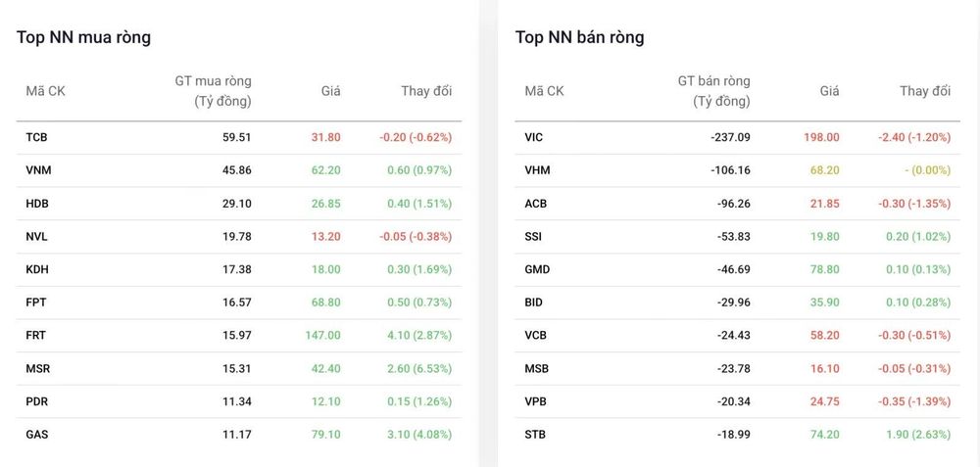Image resolution: width=980 pixels, height=467 pixels.
Task: Open the VPB stock code
Action: pyautogui.click(x=536, y=401)
